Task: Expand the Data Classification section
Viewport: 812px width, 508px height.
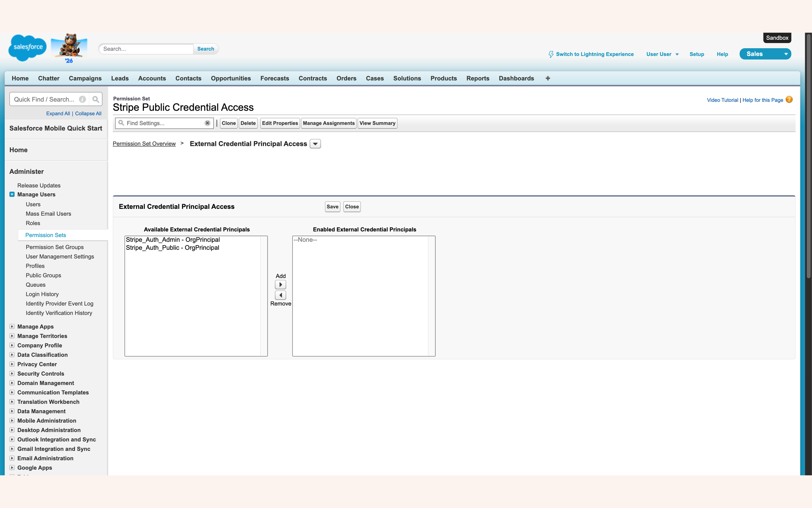Action: 12,355
